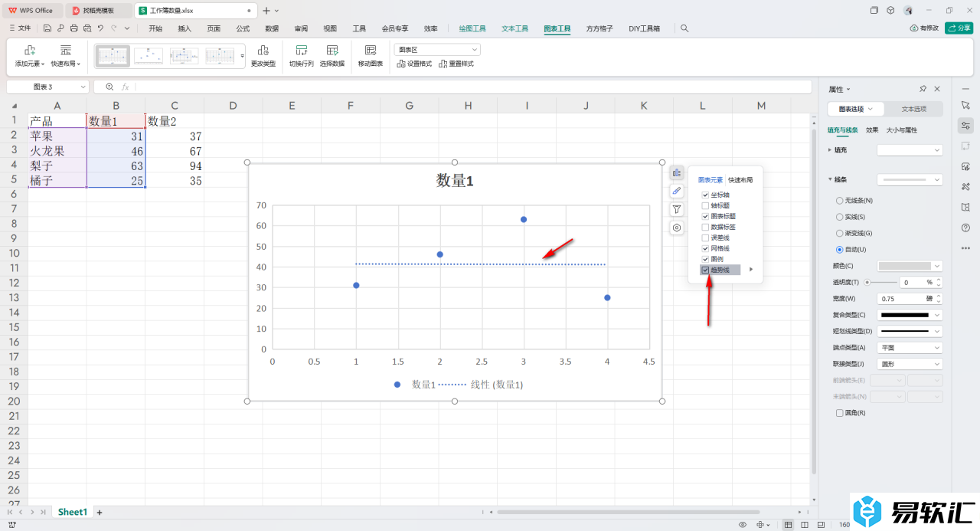The width and height of the screenshot is (980, 531).
Task: Click the 分享 share button
Action: [x=959, y=28]
